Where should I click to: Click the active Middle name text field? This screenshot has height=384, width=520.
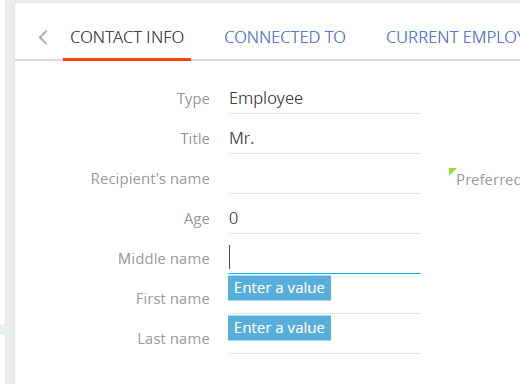click(x=324, y=259)
